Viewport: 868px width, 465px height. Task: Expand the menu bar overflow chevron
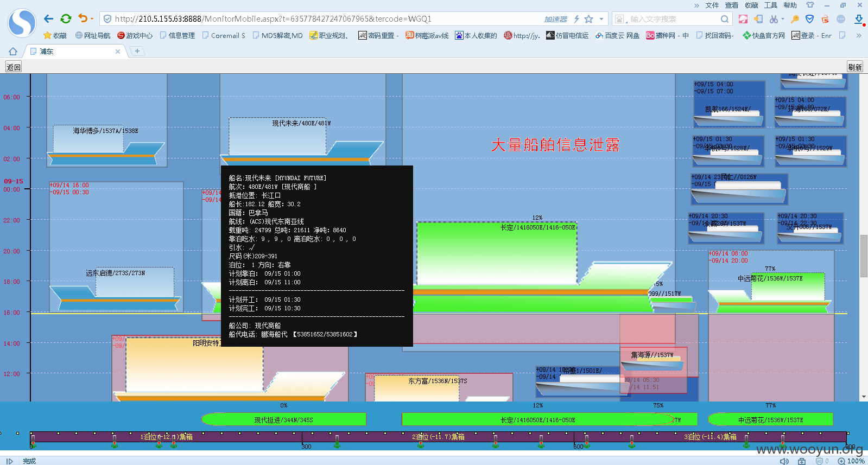pyautogui.click(x=696, y=5)
